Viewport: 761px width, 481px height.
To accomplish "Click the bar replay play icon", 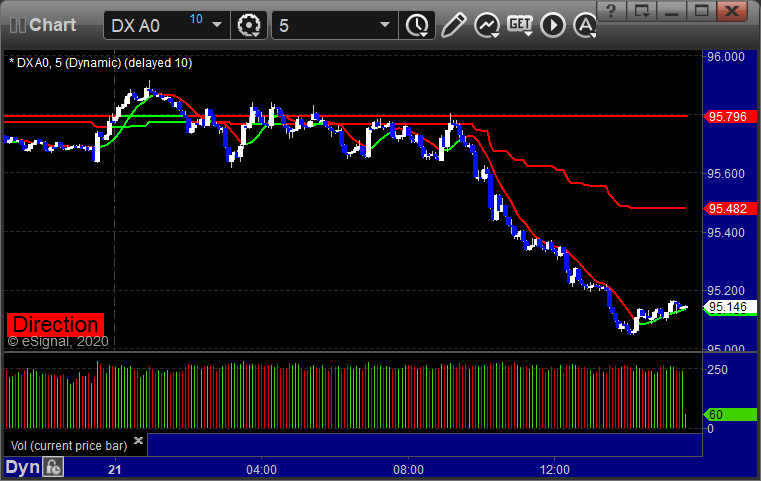I will (x=553, y=25).
